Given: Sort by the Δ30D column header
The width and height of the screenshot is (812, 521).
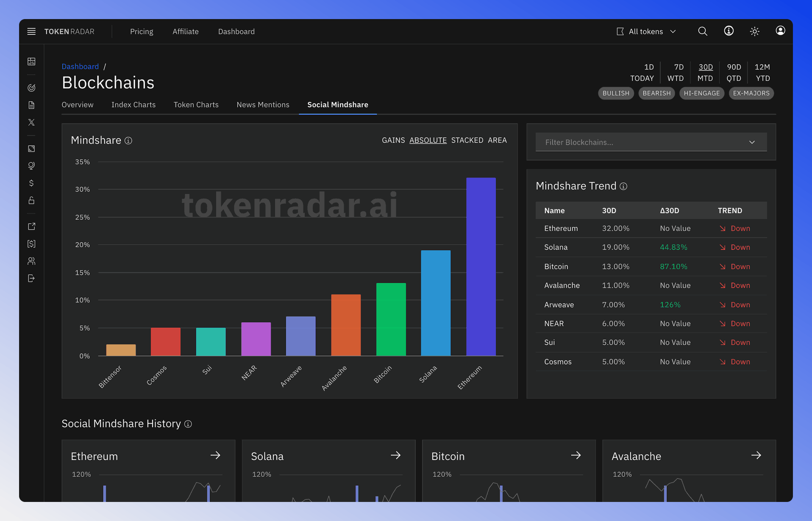Looking at the screenshot, I should pyautogui.click(x=669, y=211).
